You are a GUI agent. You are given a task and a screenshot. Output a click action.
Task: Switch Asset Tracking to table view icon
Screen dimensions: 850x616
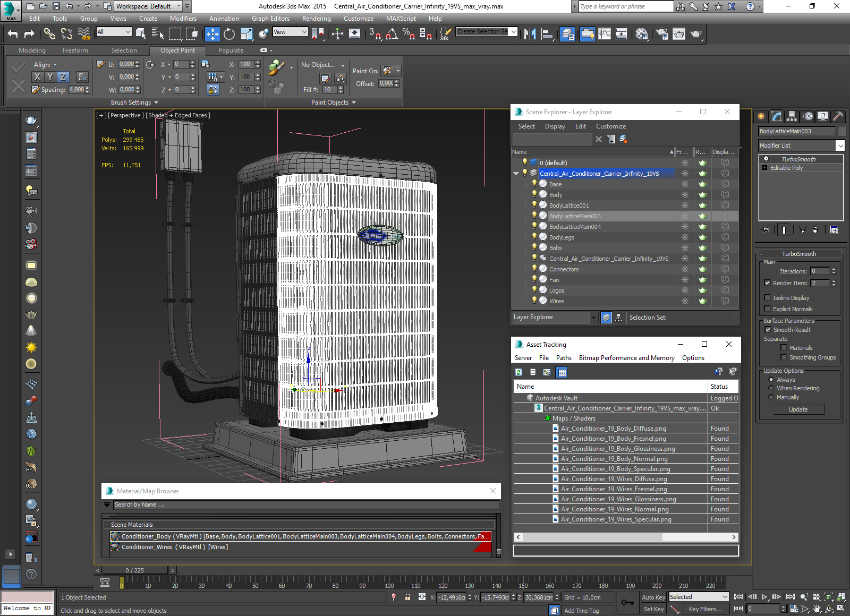point(562,372)
